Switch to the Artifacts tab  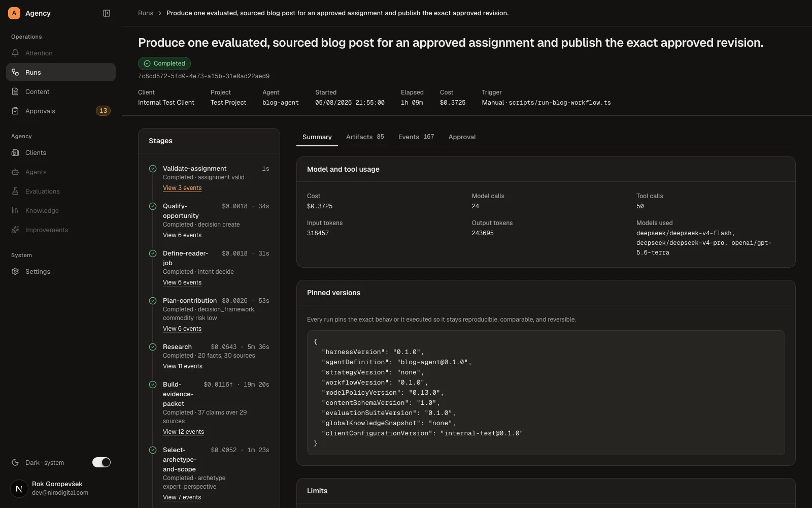click(x=365, y=137)
